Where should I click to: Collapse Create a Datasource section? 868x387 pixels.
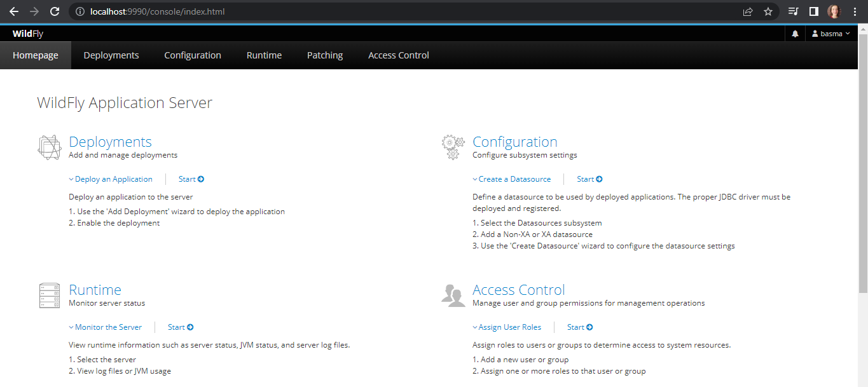tap(512, 179)
